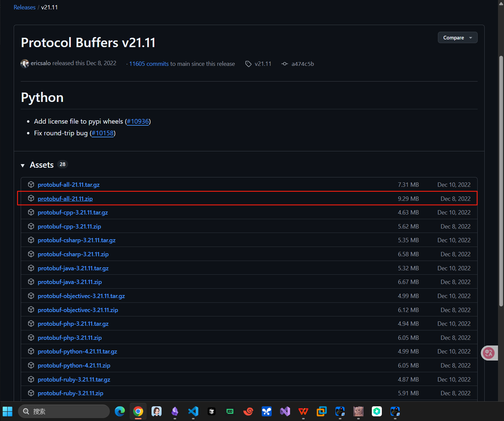Click package icon of protobuf-ruby-3.21.11.zip
The image size is (504, 421).
coord(31,393)
